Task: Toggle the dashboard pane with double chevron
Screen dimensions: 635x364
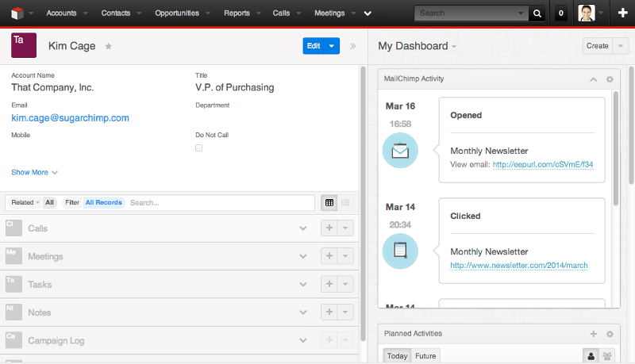Action: [352, 46]
